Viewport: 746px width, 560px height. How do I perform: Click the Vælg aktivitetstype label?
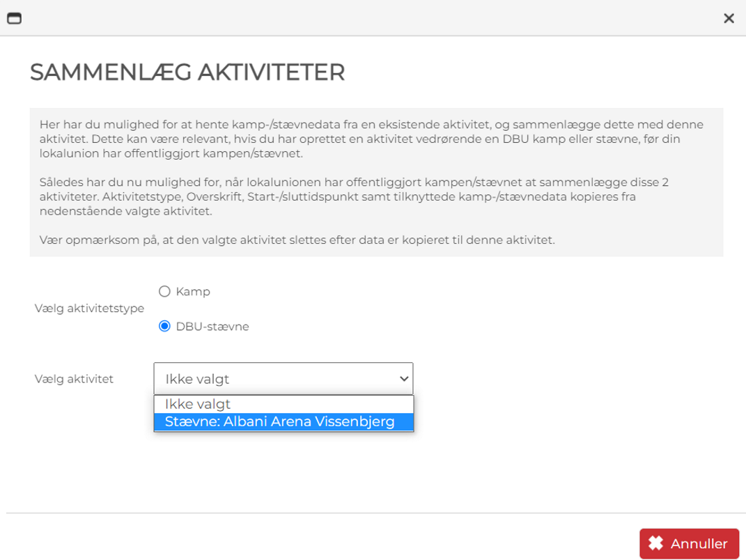pyautogui.click(x=89, y=309)
